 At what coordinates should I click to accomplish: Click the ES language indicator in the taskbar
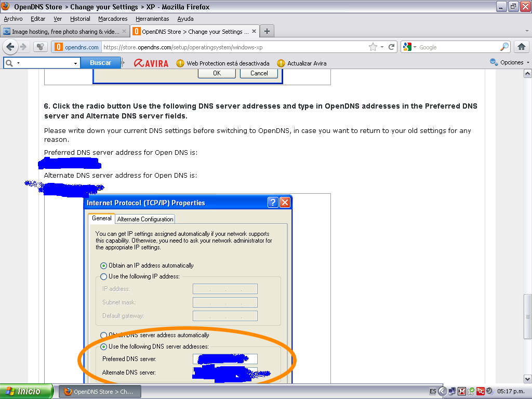[433, 391]
